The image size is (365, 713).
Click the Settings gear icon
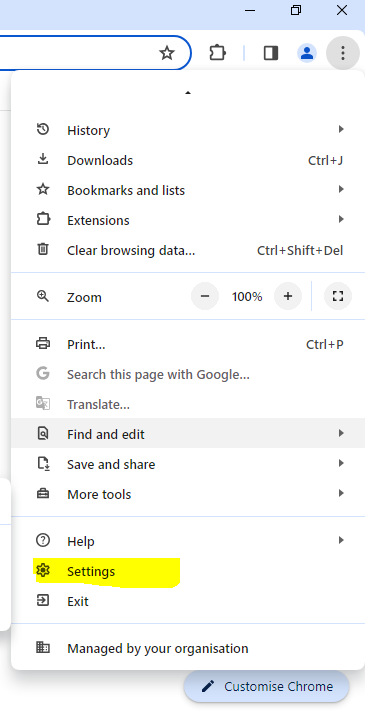click(43, 570)
